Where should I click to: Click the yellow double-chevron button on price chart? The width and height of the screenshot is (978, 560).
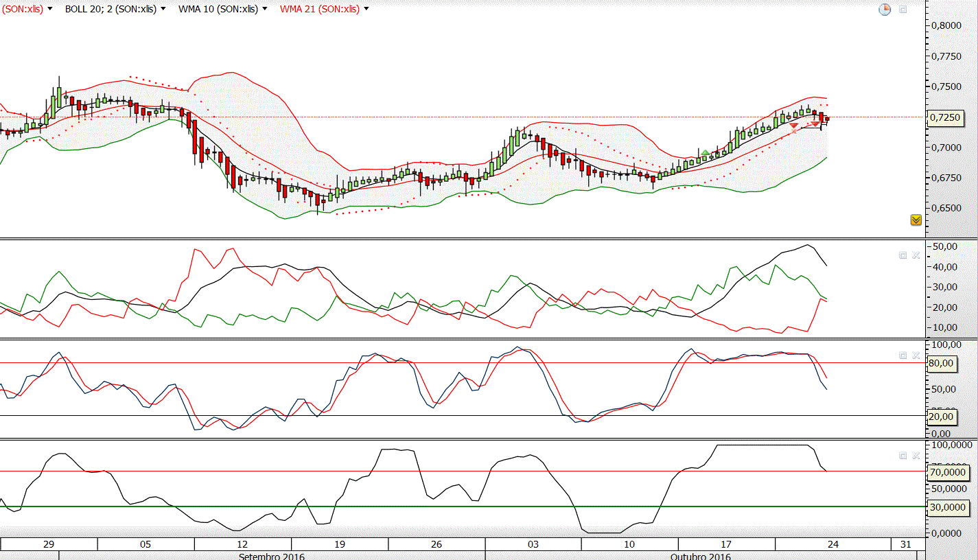click(x=916, y=220)
